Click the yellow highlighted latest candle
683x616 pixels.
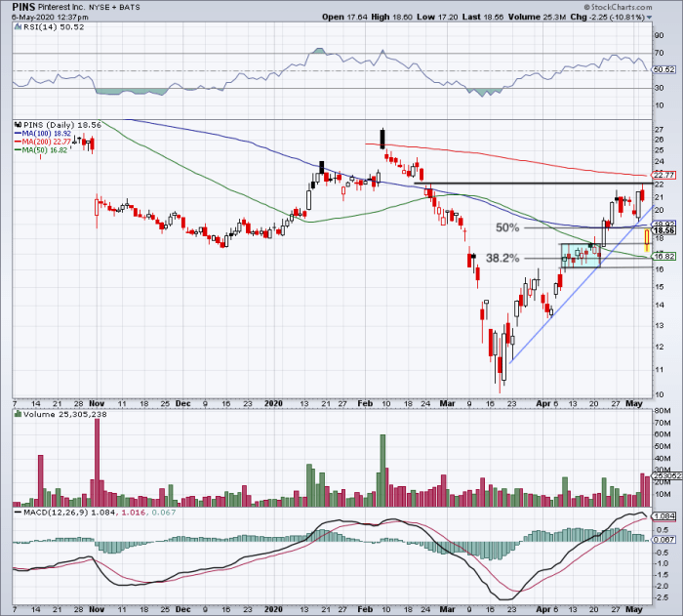pos(647,241)
